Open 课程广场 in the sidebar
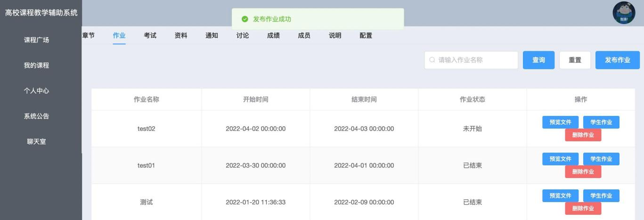Viewport: 644px width, 220px height. click(x=37, y=40)
